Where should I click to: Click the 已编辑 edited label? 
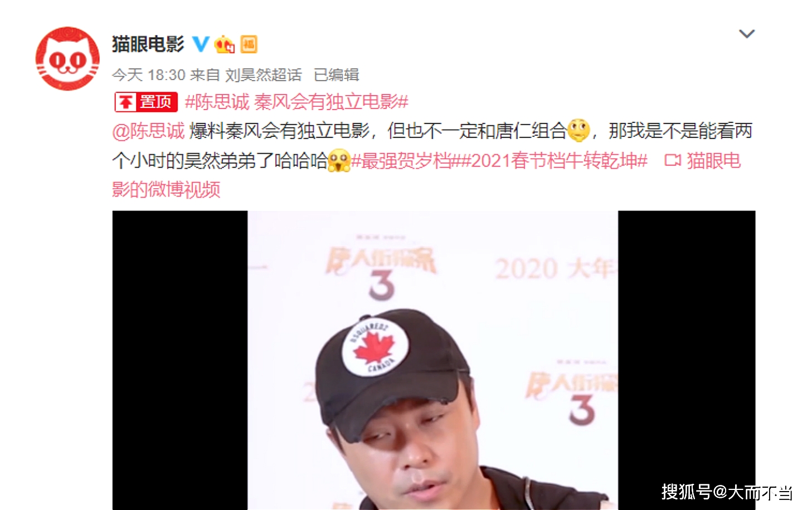337,75
